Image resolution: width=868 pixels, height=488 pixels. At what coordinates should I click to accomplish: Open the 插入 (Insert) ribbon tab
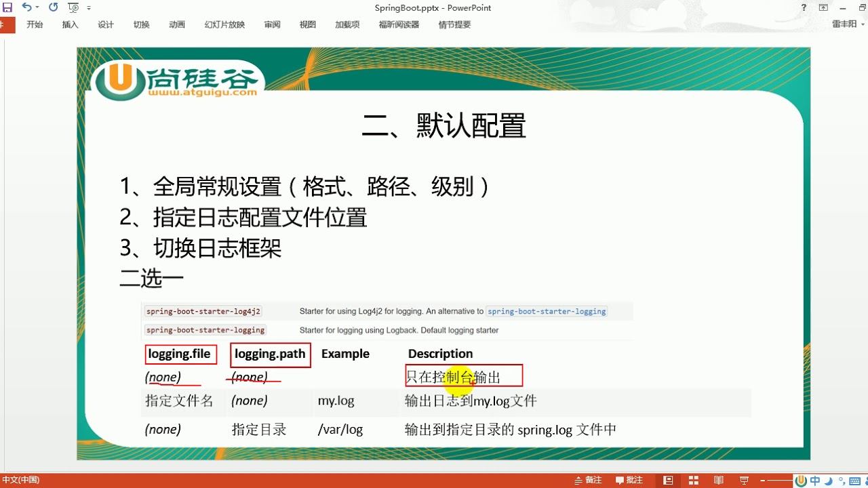tap(71, 24)
